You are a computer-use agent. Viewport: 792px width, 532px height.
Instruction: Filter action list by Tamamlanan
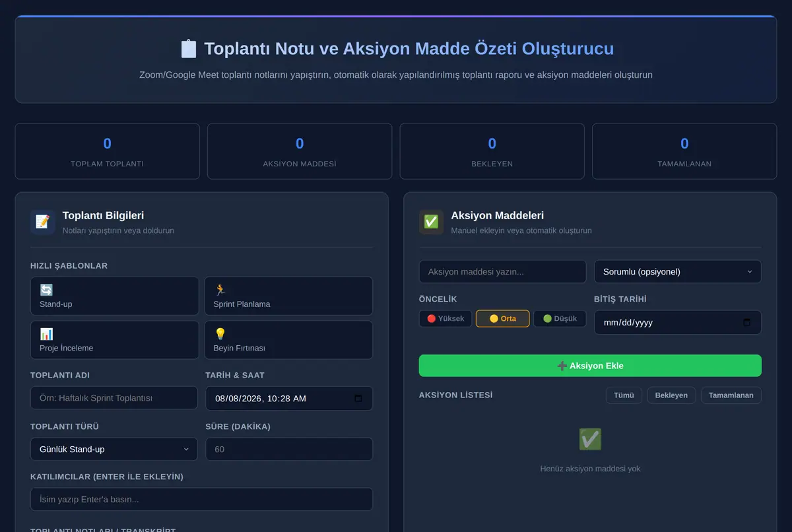pyautogui.click(x=731, y=395)
